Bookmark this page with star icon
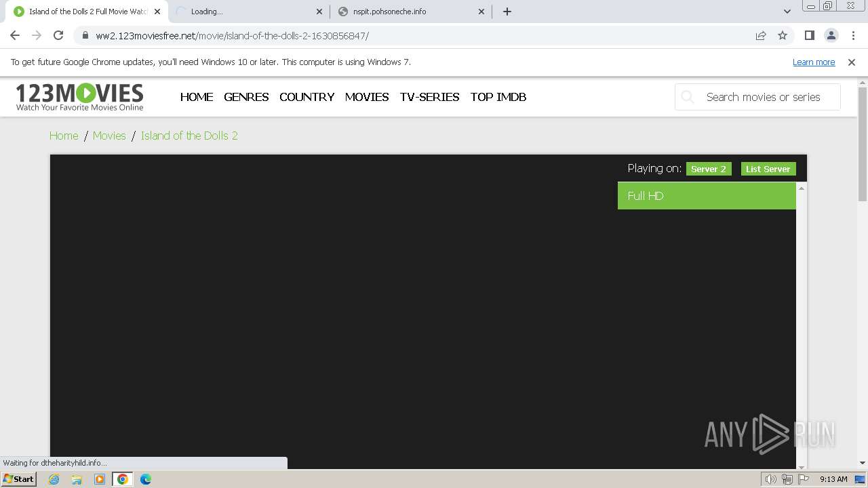Screen dimensions: 868x488 (783, 35)
